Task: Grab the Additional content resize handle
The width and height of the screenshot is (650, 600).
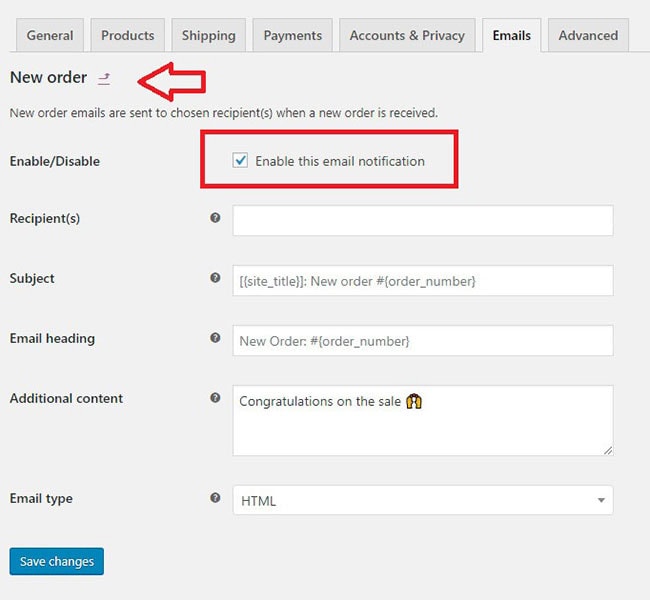Action: 608,450
